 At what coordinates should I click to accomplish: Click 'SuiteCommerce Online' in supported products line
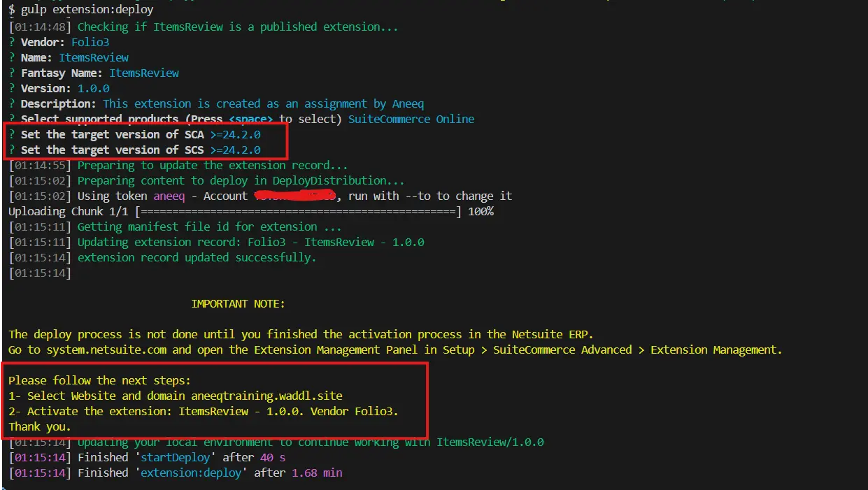click(x=411, y=120)
